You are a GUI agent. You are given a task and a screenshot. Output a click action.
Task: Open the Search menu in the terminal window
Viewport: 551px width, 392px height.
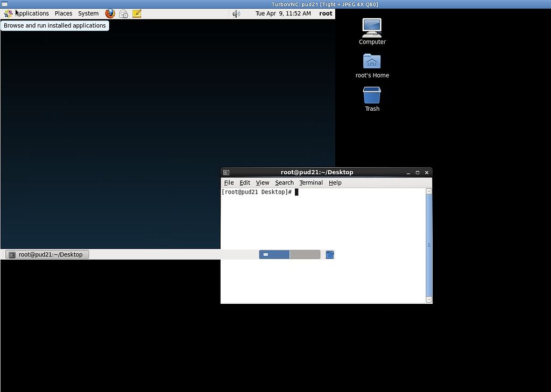click(284, 183)
